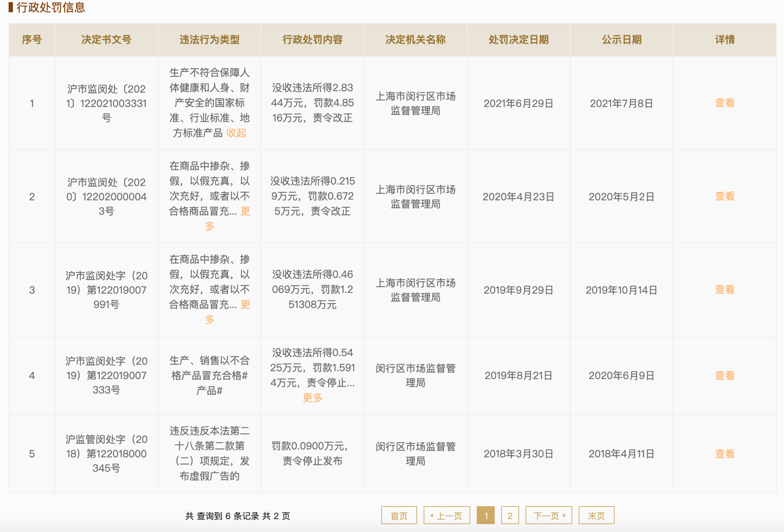Expand 更多 in row 4 penalty content
This screenshot has height=532, width=784.
tap(312, 398)
